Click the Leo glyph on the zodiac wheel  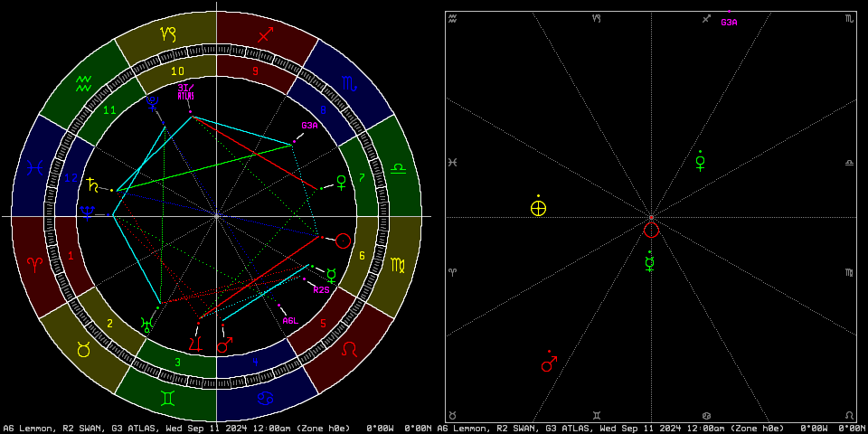(x=349, y=349)
